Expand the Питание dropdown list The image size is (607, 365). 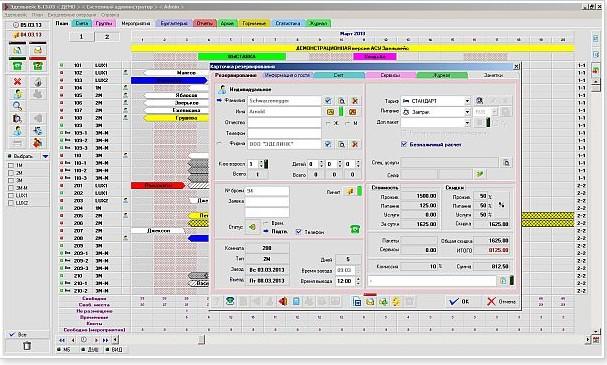(467, 112)
